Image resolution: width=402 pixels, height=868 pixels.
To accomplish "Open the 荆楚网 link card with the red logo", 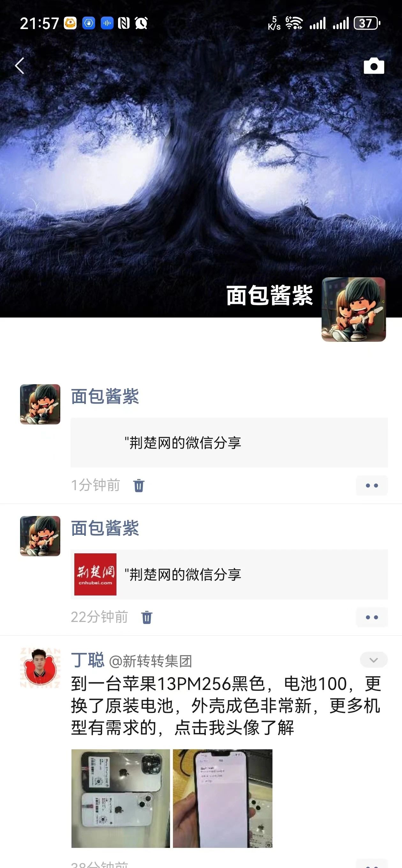I will (229, 574).
